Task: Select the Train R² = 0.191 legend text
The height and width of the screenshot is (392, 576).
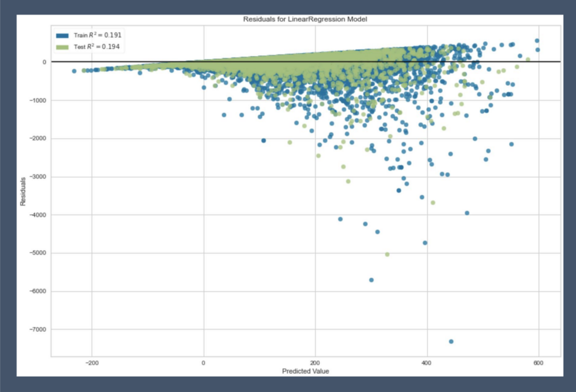Action: tap(97, 35)
